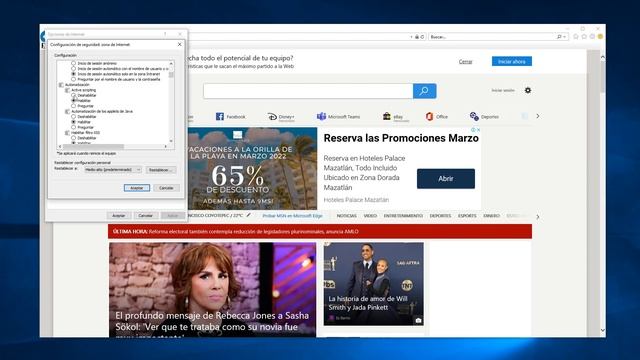Close the hotel ad with its X icon

(478, 130)
